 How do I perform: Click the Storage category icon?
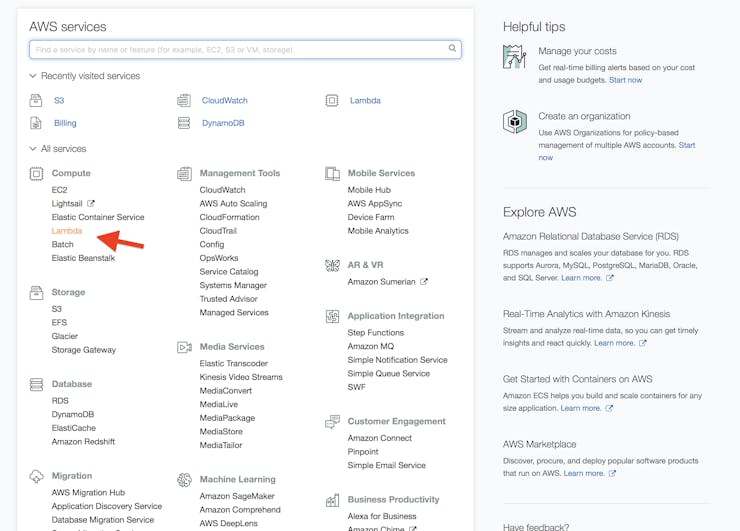coord(36,293)
